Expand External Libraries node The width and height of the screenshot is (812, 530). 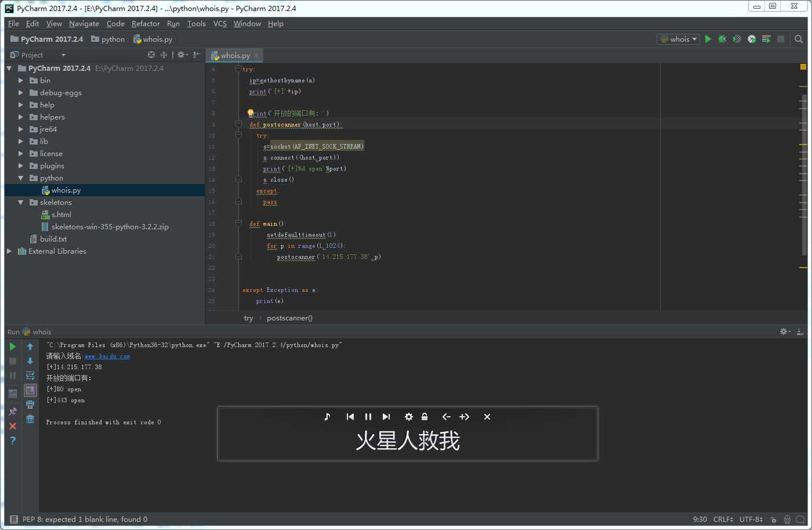(9, 251)
